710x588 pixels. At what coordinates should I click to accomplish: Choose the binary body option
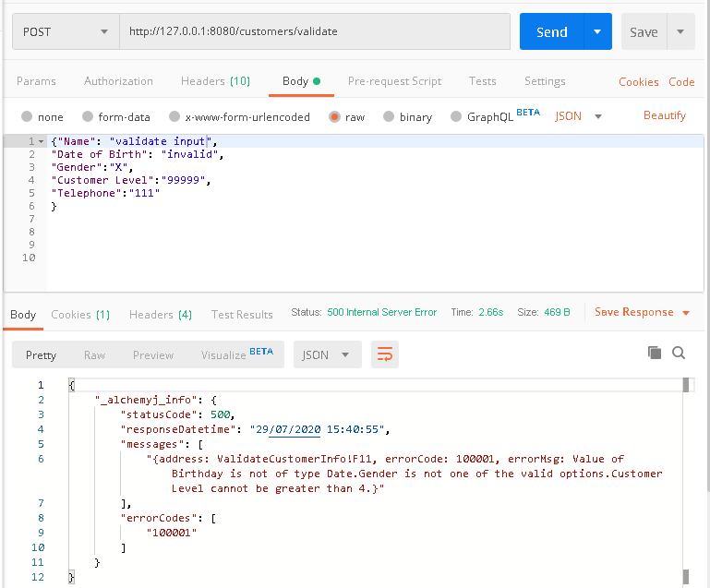pyautogui.click(x=389, y=117)
